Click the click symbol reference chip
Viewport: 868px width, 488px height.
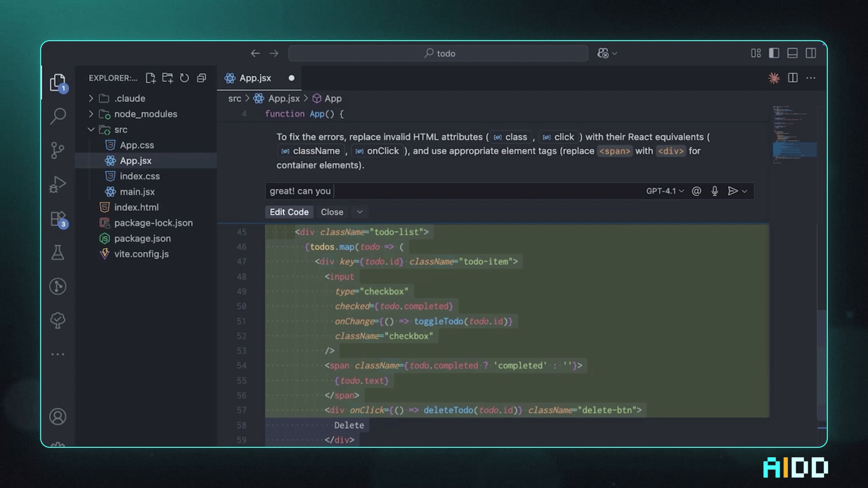tap(558, 137)
